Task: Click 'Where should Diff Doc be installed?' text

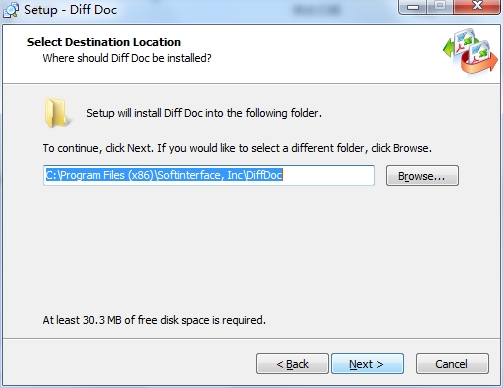Action: point(127,58)
